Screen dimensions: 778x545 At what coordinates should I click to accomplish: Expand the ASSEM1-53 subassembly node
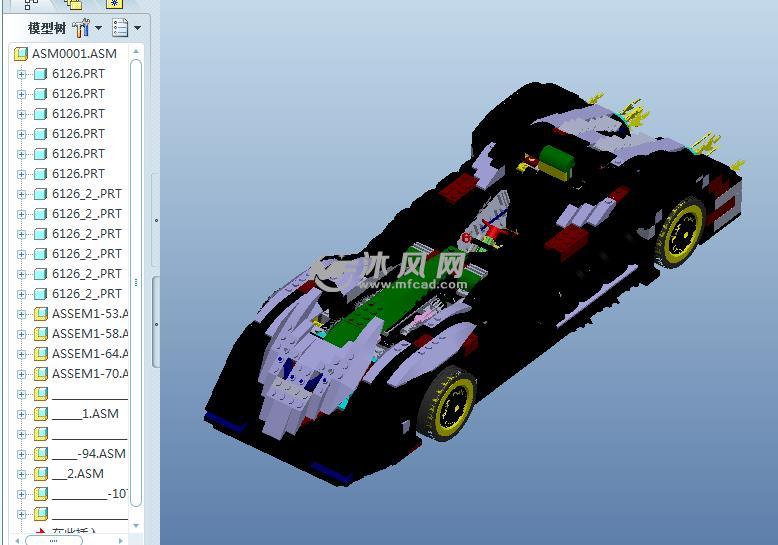(x=21, y=314)
